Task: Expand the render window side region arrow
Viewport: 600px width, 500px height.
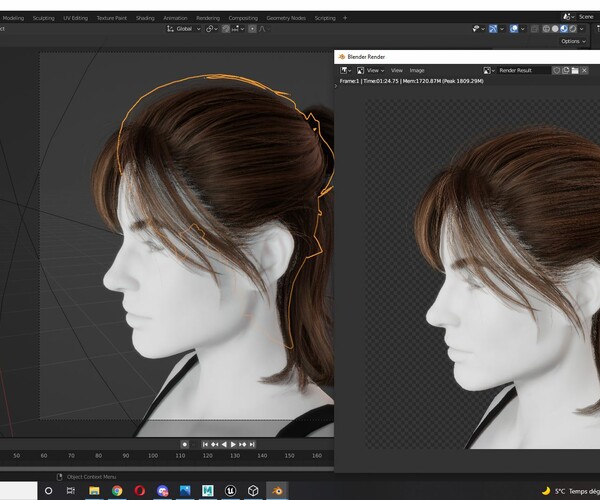Action: click(336, 86)
